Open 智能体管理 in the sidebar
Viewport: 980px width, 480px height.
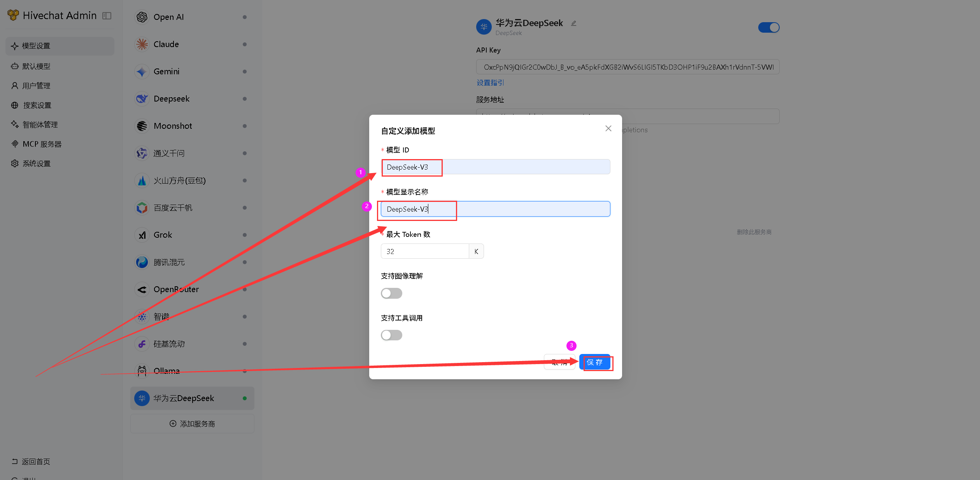click(x=60, y=124)
